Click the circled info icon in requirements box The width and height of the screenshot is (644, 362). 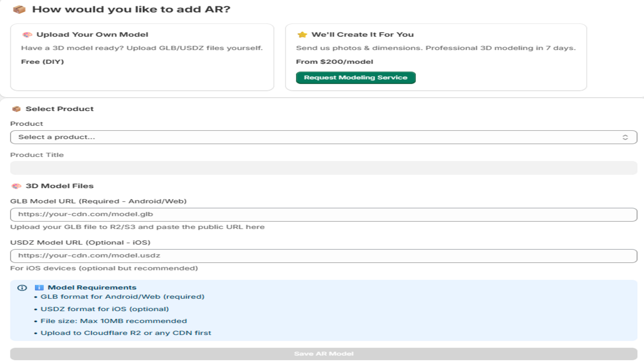[22, 288]
